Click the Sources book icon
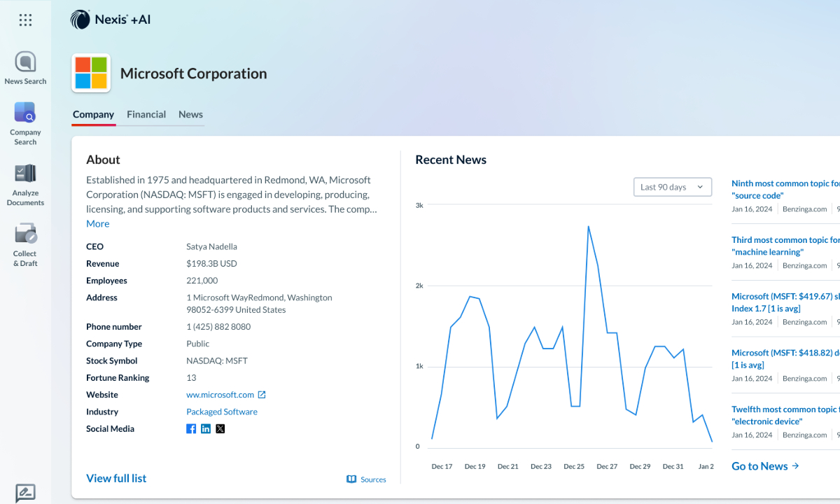This screenshot has width=840, height=504. [x=350, y=479]
